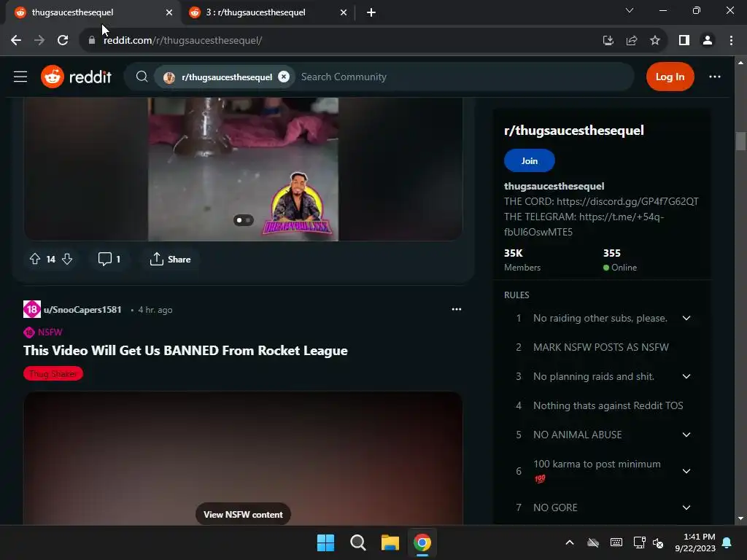Image resolution: width=747 pixels, height=560 pixels.
Task: Open the post overflow menu for SnooCapers1581
Action: pos(457,309)
